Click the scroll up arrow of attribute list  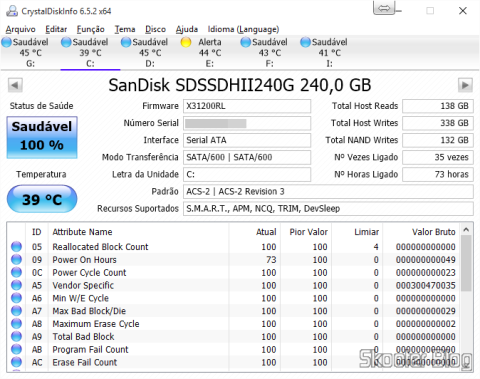point(466,229)
